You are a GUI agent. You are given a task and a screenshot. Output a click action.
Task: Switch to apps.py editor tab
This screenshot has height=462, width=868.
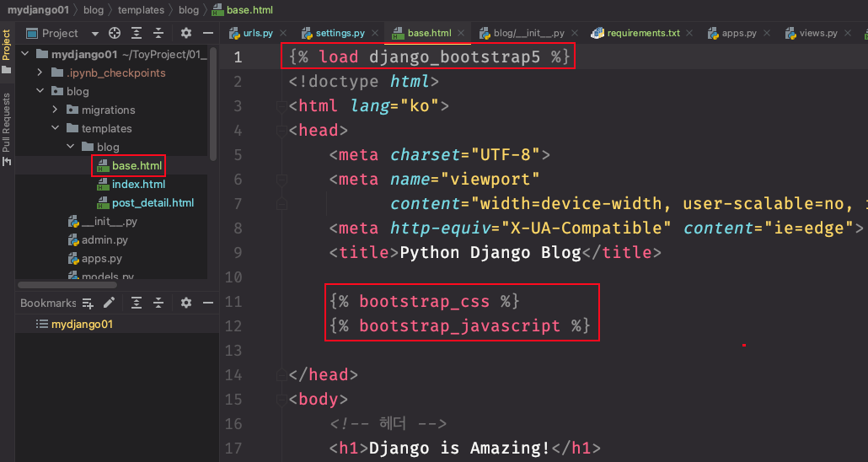tap(739, 33)
